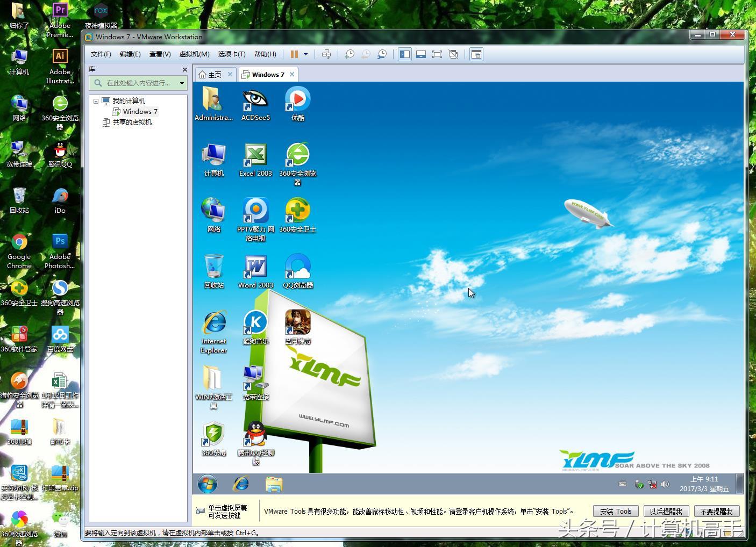Select the 蓝月传奇 guest desktop icon
The image size is (756, 547).
point(297,328)
